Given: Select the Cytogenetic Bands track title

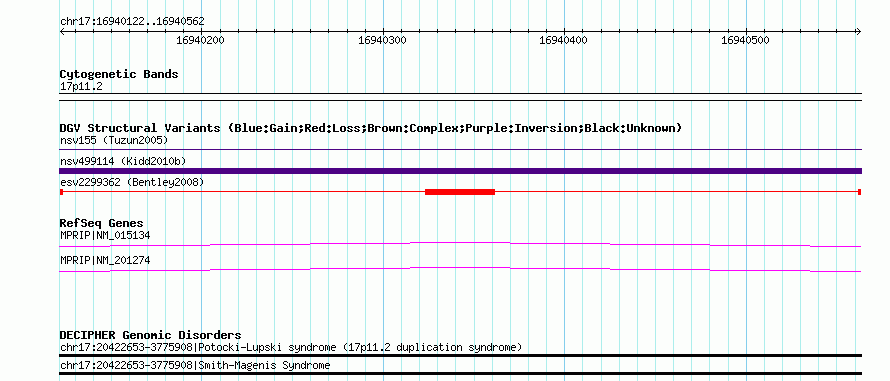Looking at the screenshot, I should point(119,74).
